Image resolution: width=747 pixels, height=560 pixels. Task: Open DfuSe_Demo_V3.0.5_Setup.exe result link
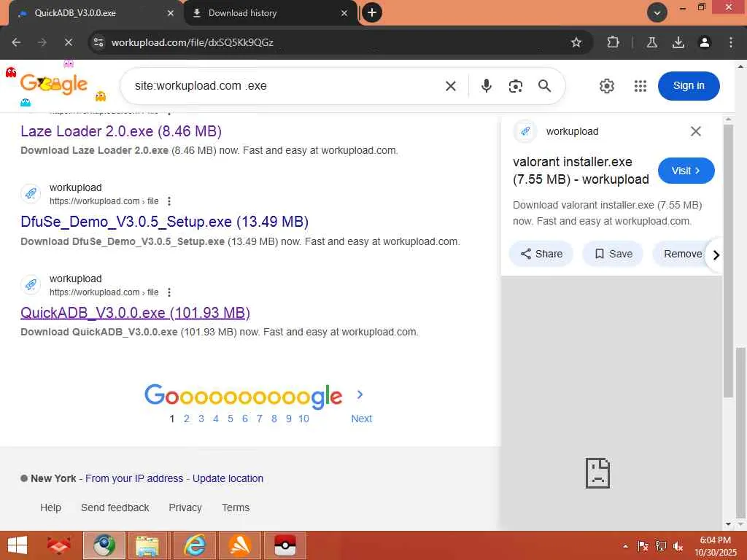click(164, 222)
